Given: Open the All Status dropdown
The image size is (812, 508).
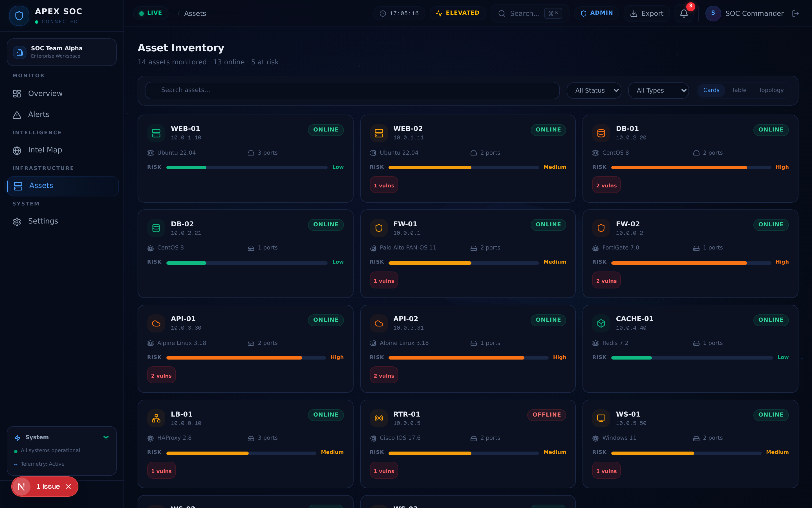Looking at the screenshot, I should pos(593,90).
